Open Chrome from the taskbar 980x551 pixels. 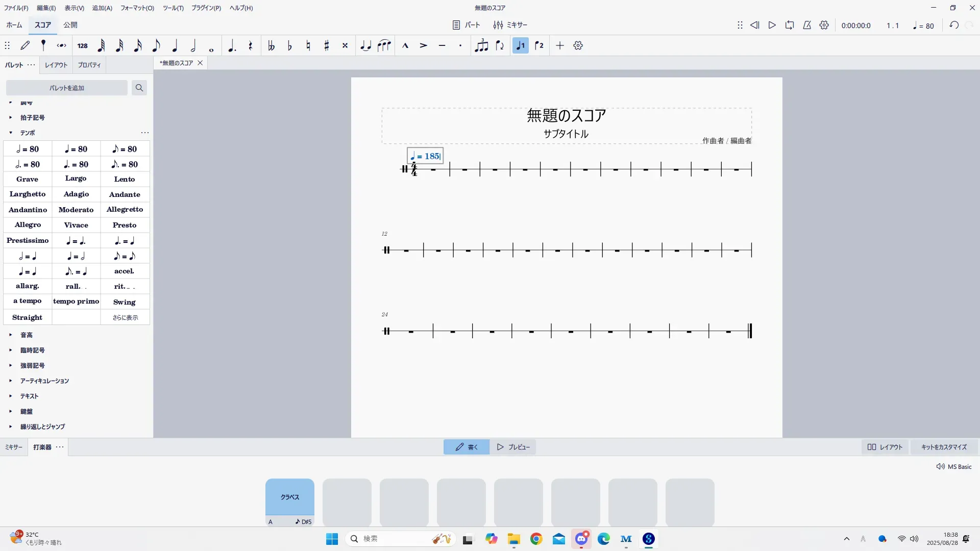[x=536, y=539]
